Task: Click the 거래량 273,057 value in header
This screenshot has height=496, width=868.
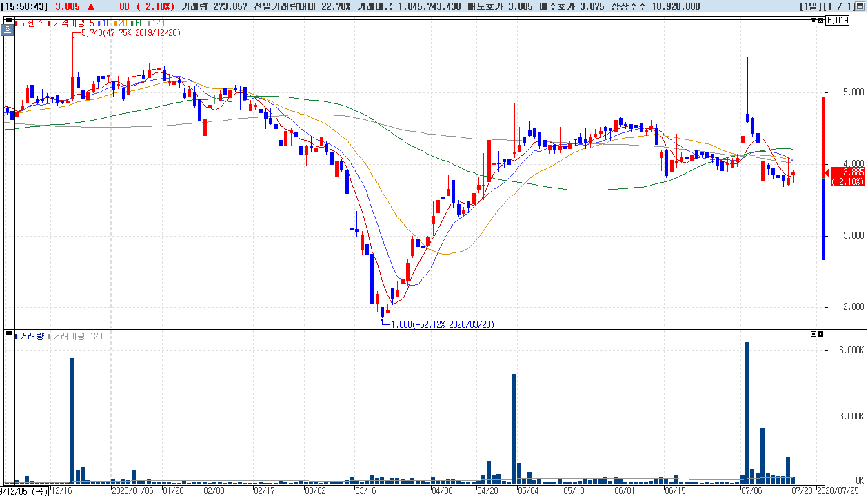Action: click(214, 6)
